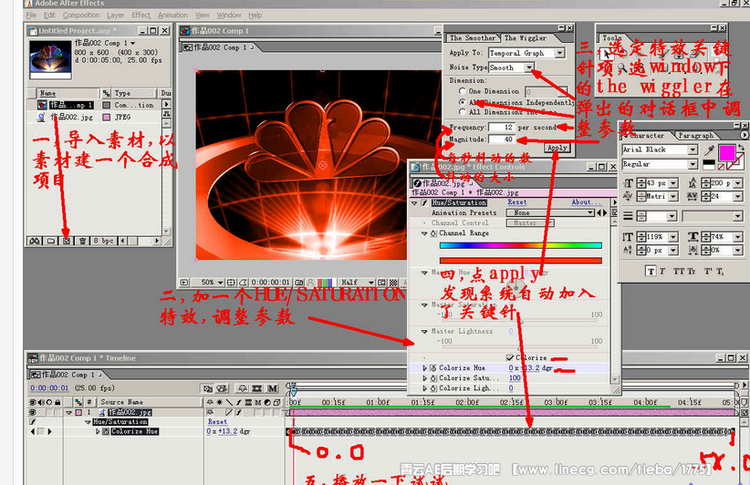Collapse Channel Range property triangle
The image size is (750, 485).
pyautogui.click(x=424, y=233)
